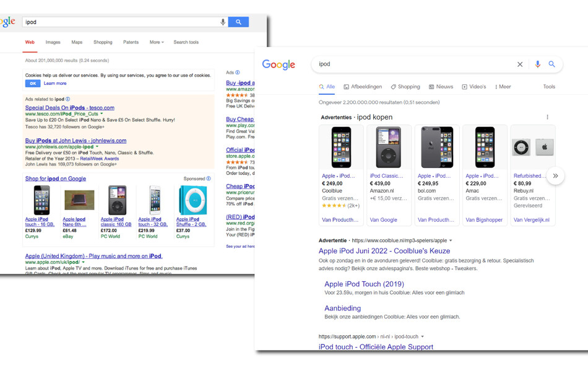The image size is (588, 368).
Task: Open the 'Shopping' tab in the old Google window
Action: (103, 42)
